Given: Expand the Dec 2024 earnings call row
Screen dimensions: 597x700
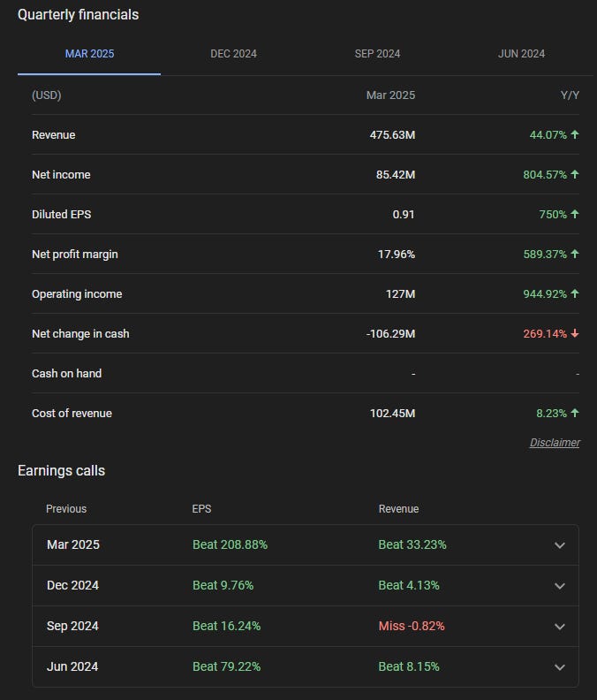Looking at the screenshot, I should 306,586.
